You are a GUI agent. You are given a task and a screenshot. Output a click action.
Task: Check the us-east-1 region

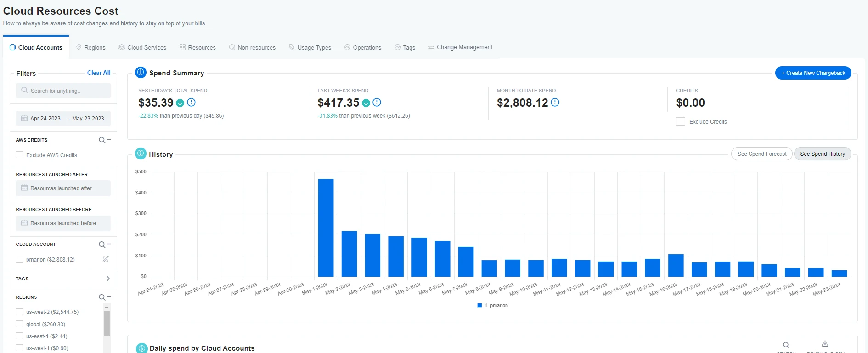[x=19, y=336]
